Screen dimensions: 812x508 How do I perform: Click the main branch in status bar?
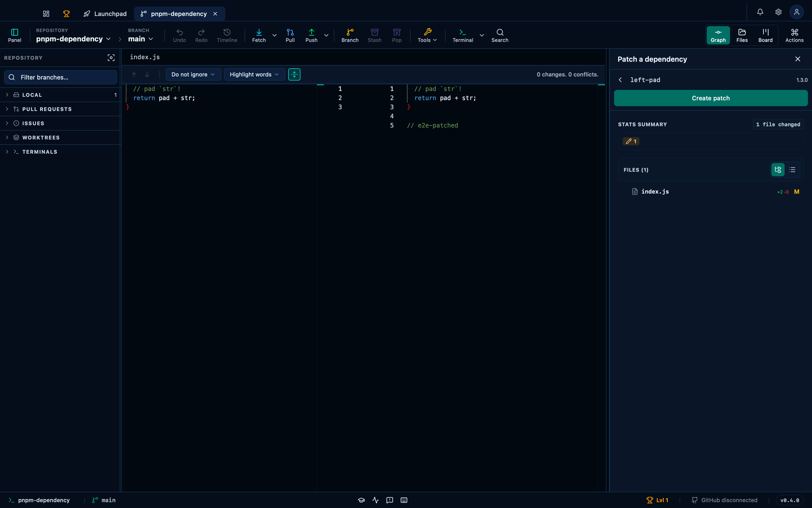pyautogui.click(x=104, y=500)
